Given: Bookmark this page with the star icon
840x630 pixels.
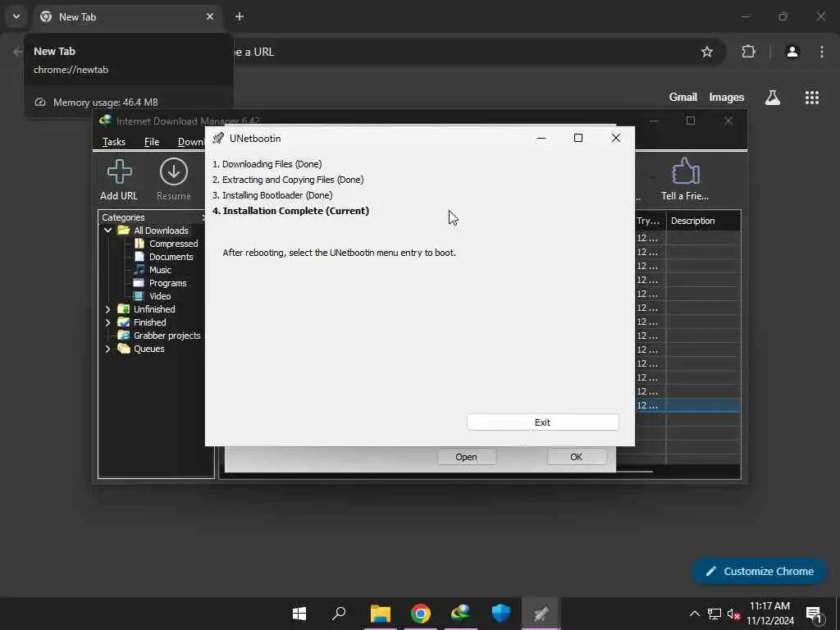Looking at the screenshot, I should click(x=707, y=52).
